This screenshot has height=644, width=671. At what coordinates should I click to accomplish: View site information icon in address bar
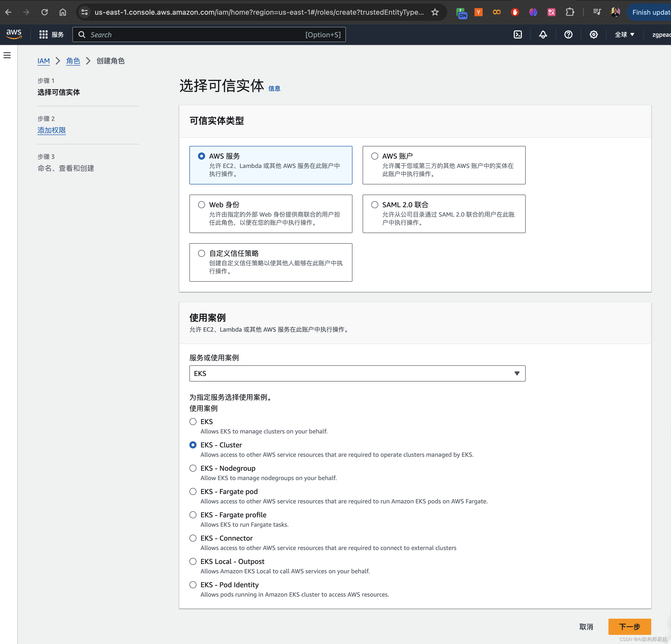(x=85, y=12)
